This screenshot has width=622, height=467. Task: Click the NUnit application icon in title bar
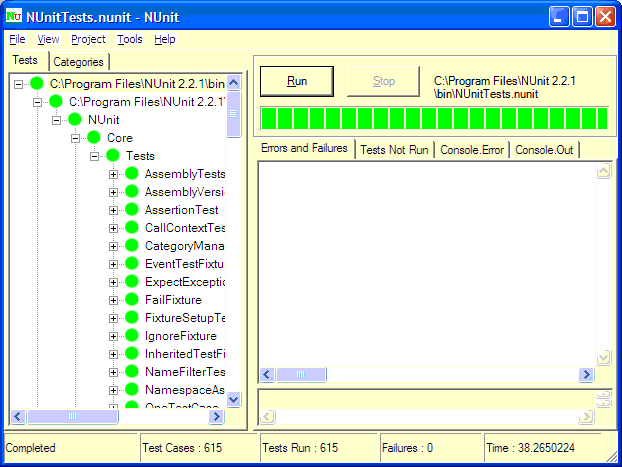pos(14,17)
